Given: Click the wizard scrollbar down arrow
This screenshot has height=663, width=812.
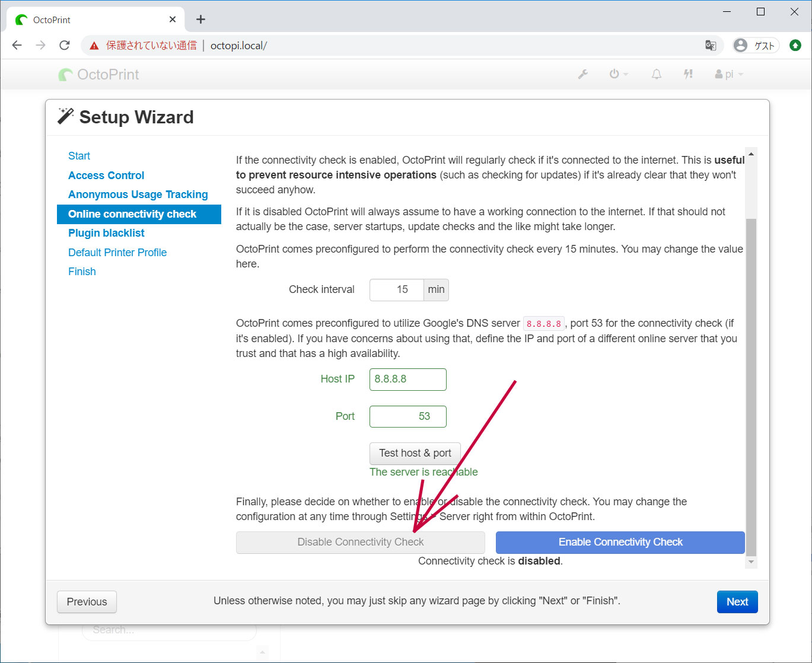Looking at the screenshot, I should (x=752, y=562).
